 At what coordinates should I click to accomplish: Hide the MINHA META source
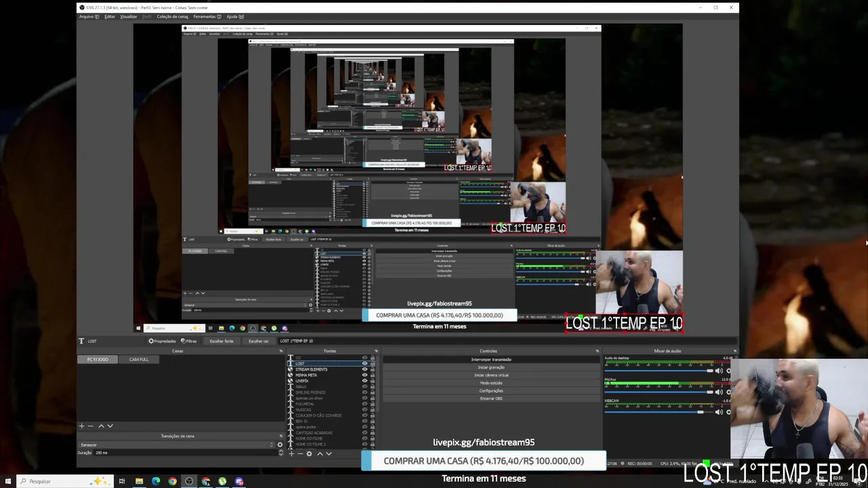(365, 375)
